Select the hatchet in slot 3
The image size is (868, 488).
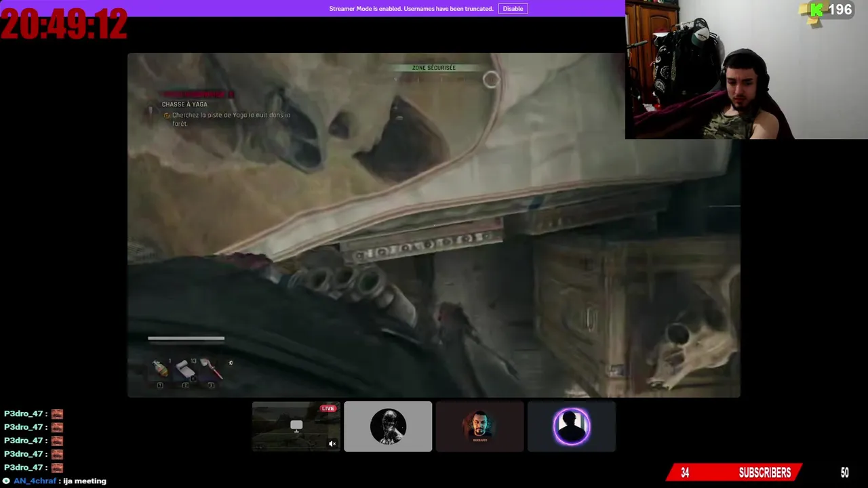[211, 369]
